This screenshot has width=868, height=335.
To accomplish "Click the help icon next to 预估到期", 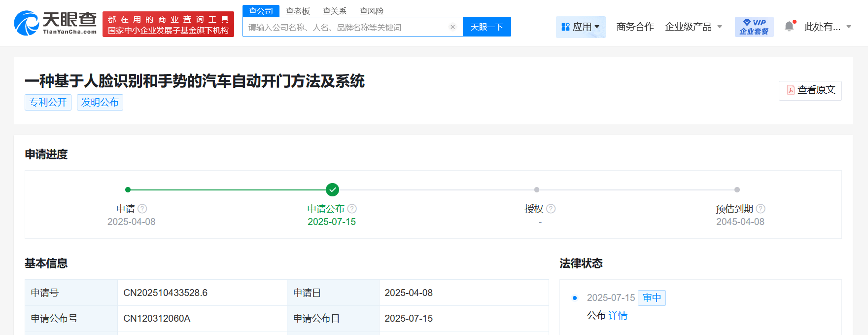I will pos(761,209).
